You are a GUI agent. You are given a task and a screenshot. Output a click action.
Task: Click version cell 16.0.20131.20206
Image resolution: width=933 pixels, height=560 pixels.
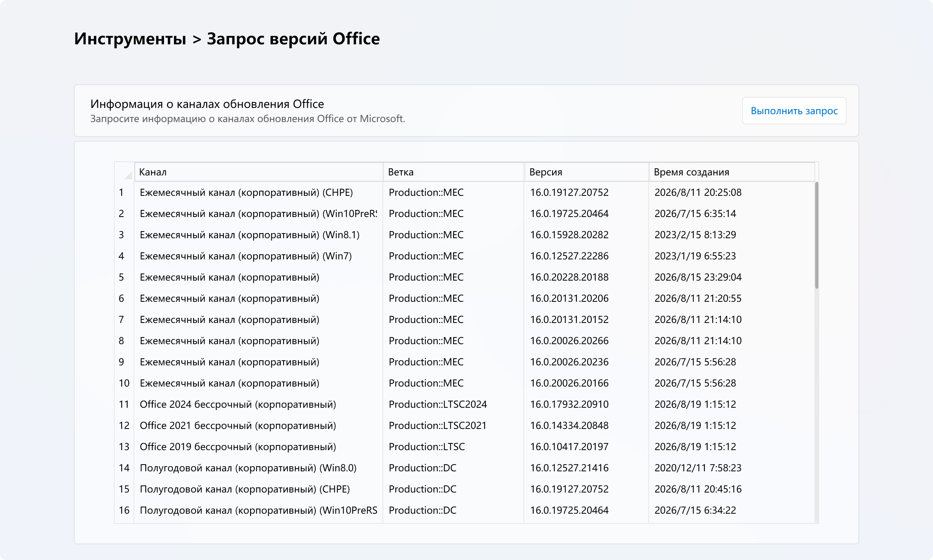tap(586, 298)
